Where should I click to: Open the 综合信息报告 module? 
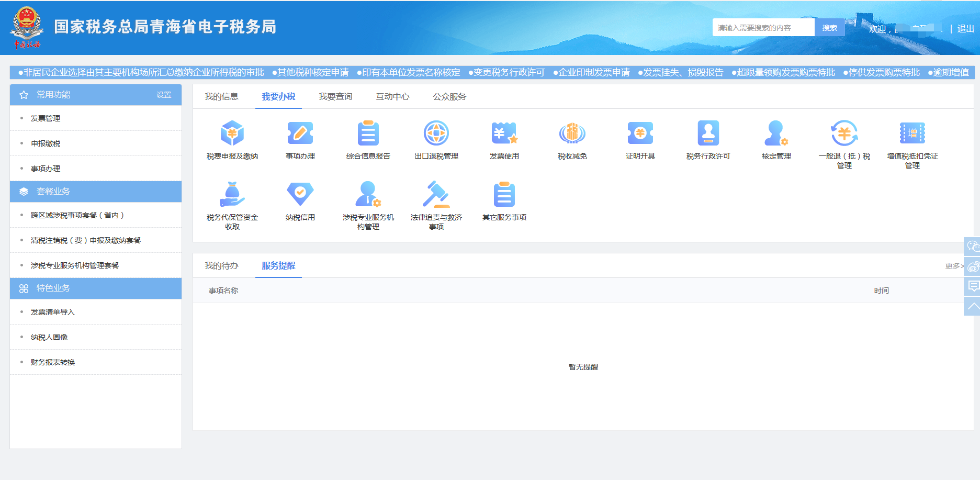click(x=369, y=140)
